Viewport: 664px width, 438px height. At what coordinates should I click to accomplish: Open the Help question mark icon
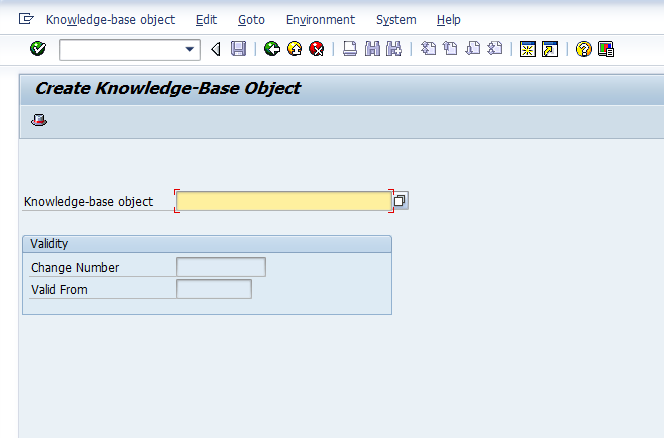(584, 50)
